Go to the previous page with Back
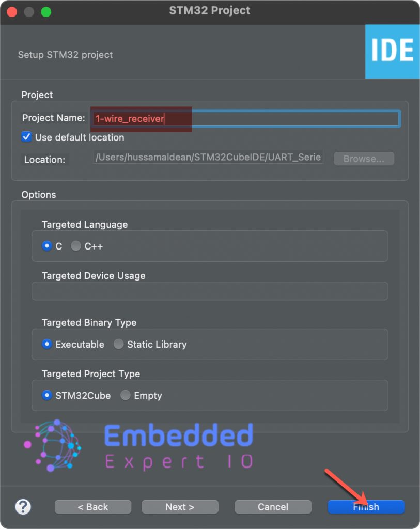This screenshot has width=420, height=529. [x=93, y=507]
